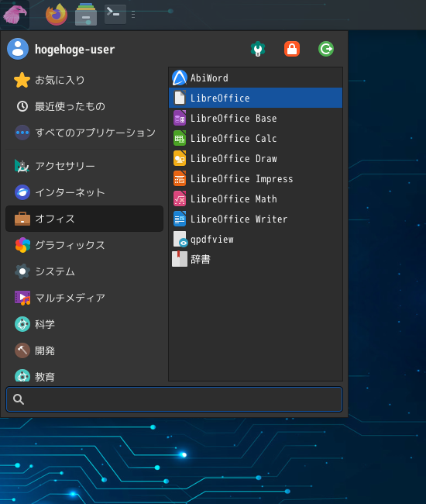Viewport: 426px width, 504px height.
Task: Open qpdfview PDF viewer
Action: pos(256,239)
